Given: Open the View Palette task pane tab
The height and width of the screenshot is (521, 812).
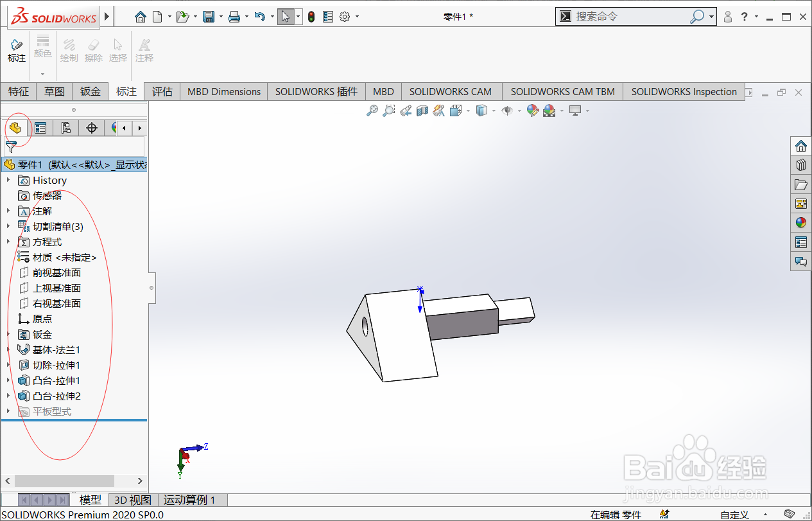Looking at the screenshot, I should tap(800, 204).
